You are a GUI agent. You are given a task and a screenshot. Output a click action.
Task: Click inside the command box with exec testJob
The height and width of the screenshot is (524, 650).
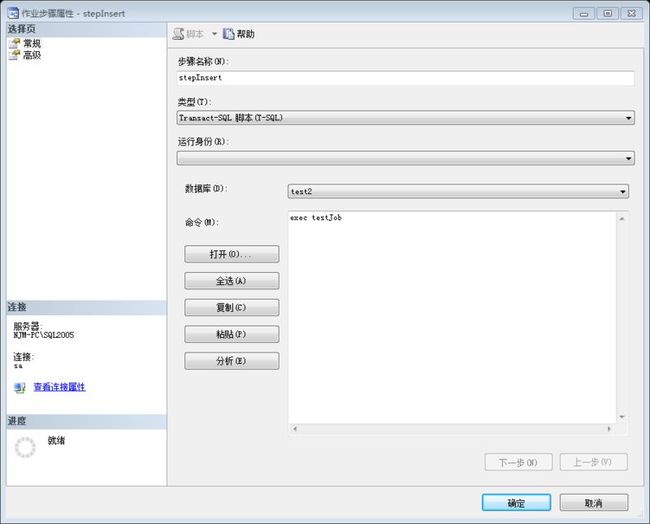point(452,318)
